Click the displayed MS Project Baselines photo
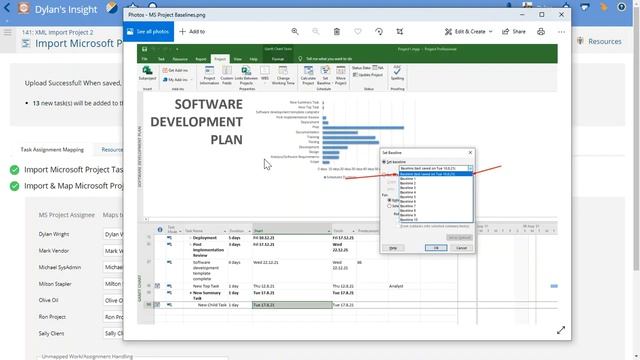 tap(347, 184)
